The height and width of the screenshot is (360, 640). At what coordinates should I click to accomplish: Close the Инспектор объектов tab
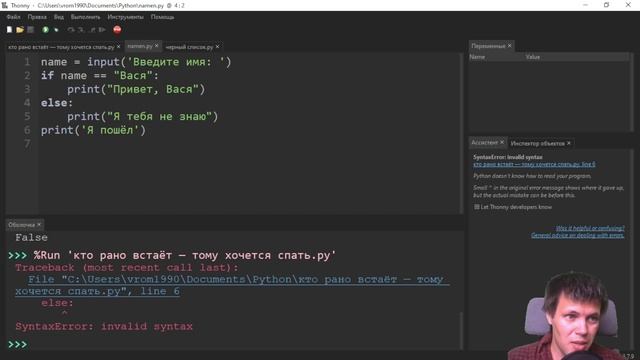coord(569,143)
